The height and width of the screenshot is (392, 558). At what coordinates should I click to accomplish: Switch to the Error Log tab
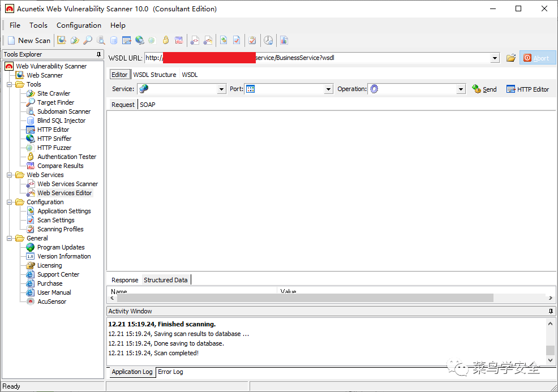tap(170, 372)
